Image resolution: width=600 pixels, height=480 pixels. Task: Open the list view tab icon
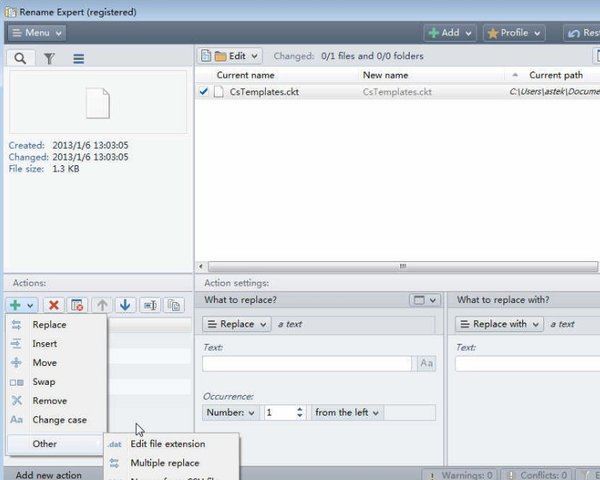[x=78, y=59]
